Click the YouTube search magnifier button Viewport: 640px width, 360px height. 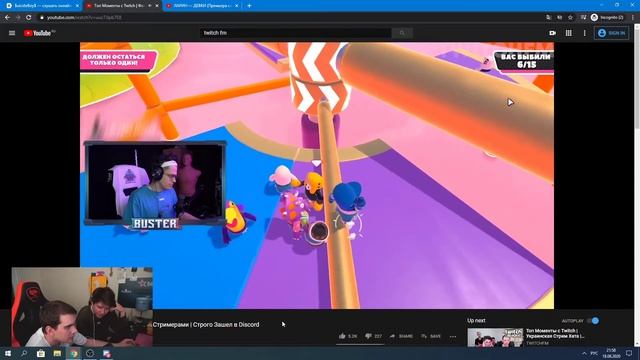pos(402,33)
